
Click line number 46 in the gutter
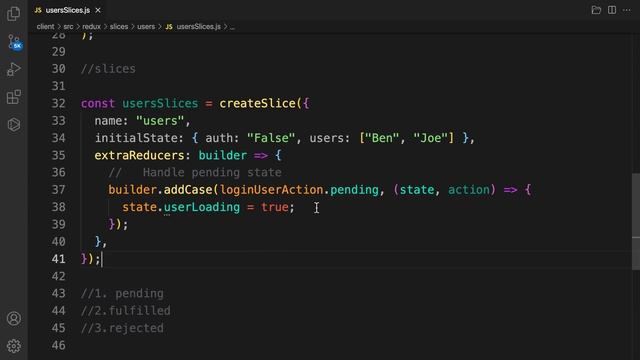coord(59,345)
